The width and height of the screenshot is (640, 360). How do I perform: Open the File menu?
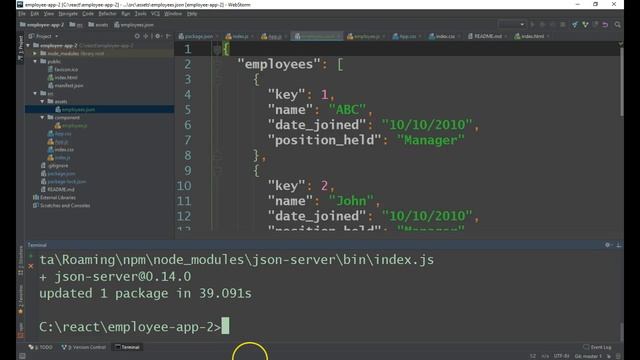tap(22, 14)
